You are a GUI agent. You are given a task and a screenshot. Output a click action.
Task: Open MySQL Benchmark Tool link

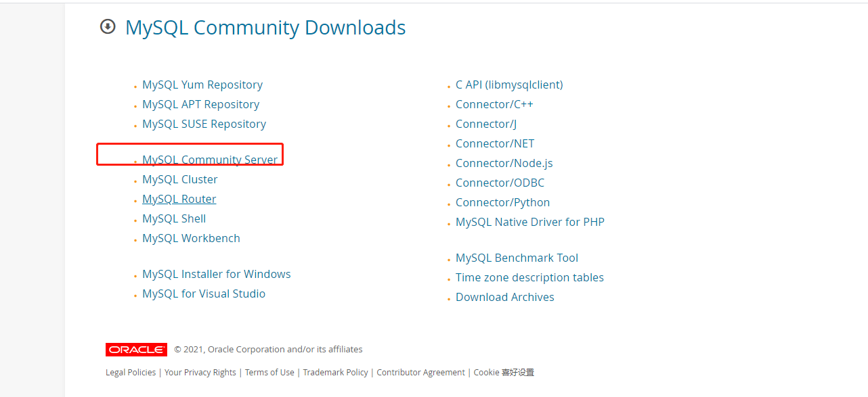517,258
